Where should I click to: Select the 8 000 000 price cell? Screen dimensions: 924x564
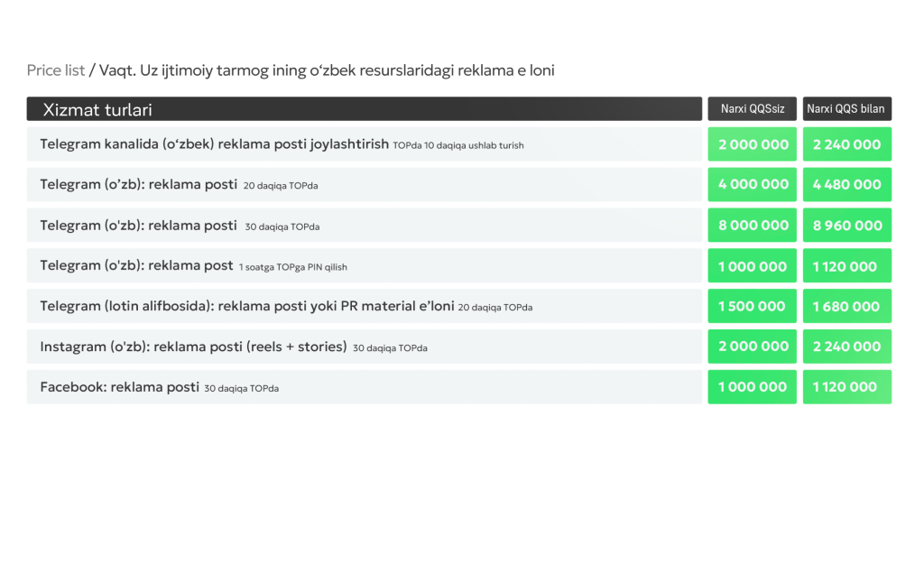click(753, 226)
